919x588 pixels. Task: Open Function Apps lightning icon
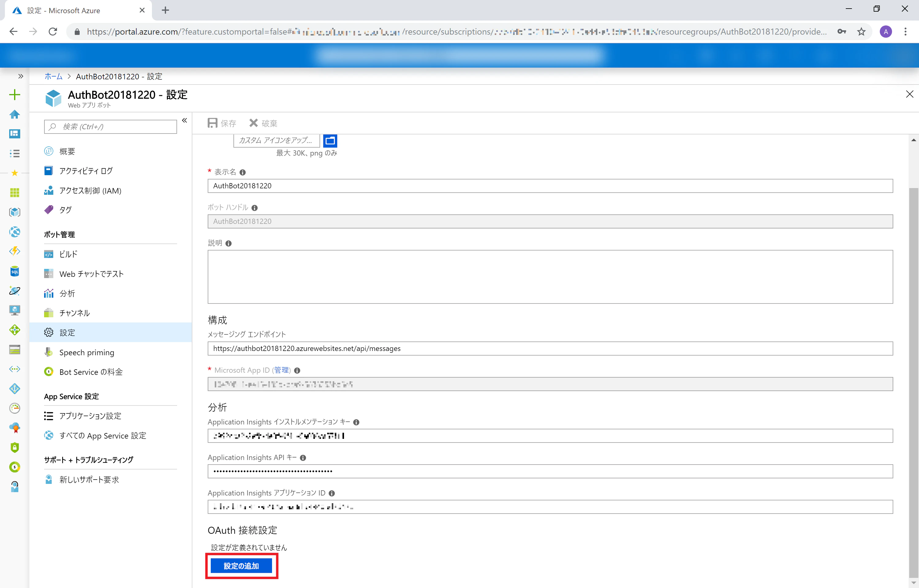[14, 251]
